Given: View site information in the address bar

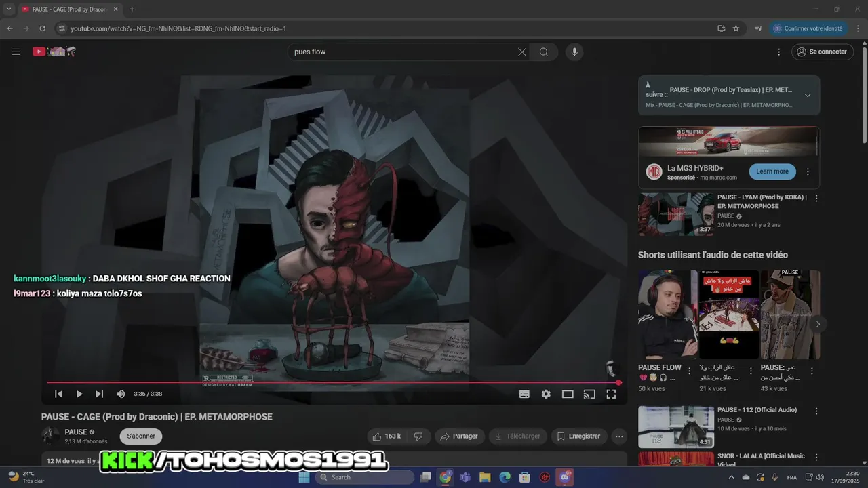Looking at the screenshot, I should [x=62, y=28].
